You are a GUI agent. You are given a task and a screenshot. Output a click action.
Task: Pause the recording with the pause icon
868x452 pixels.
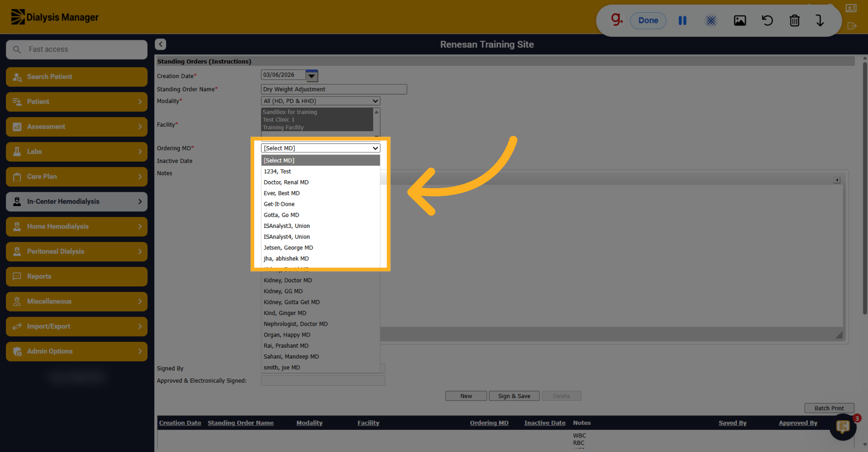point(682,21)
